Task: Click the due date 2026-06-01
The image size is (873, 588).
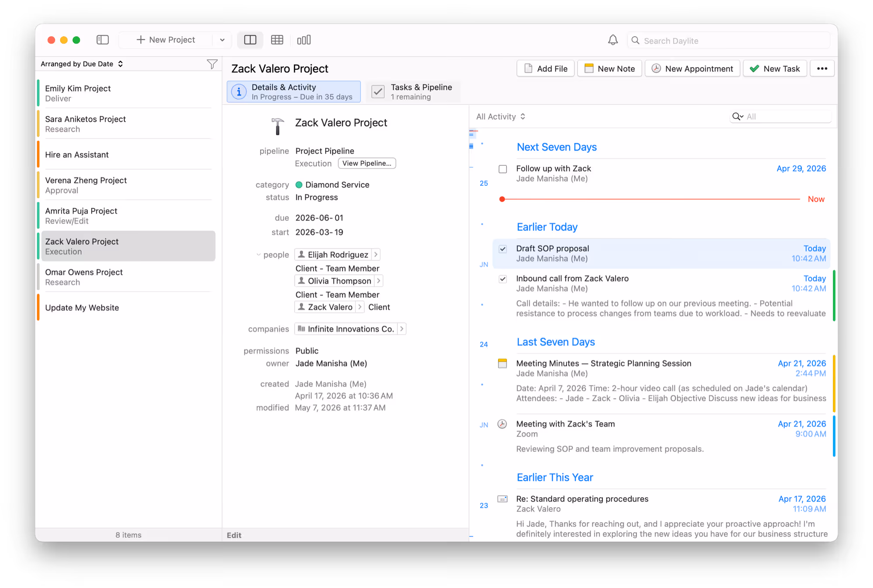Action: coord(319,218)
